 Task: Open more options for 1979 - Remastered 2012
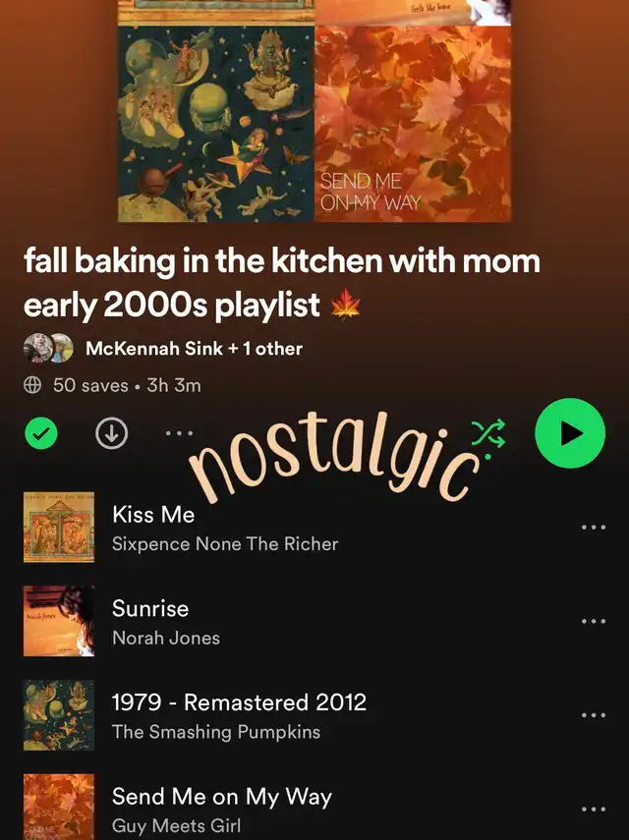(x=594, y=715)
